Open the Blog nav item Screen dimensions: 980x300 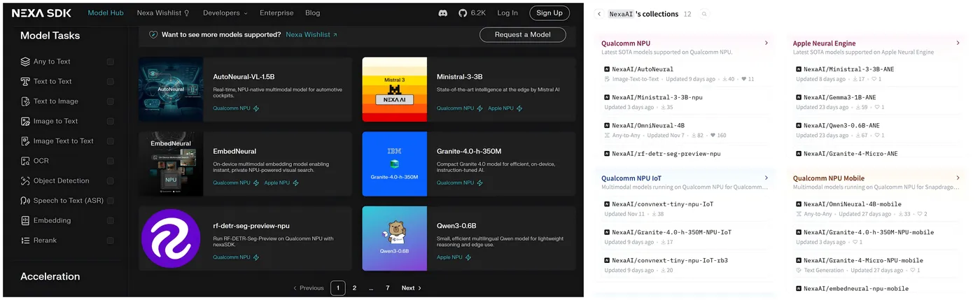[x=313, y=13]
